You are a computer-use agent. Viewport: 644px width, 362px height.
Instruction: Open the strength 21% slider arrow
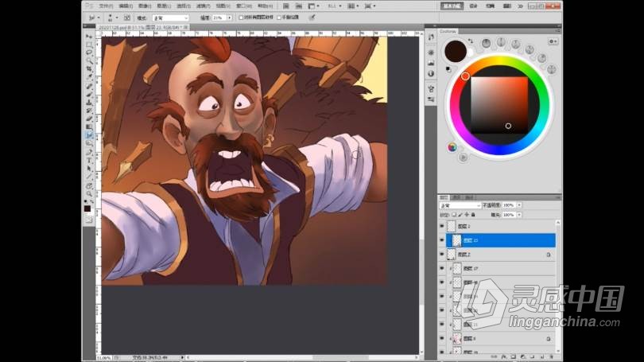pyautogui.click(x=230, y=18)
